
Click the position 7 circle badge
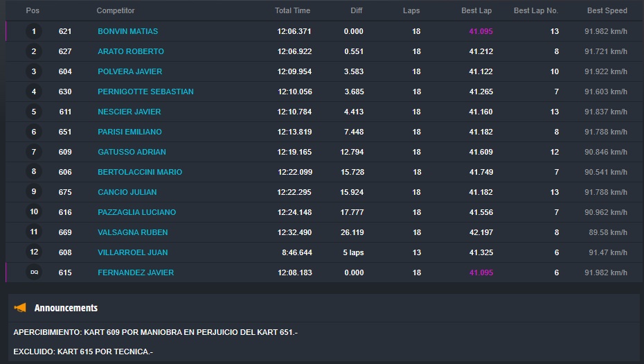[34, 152]
